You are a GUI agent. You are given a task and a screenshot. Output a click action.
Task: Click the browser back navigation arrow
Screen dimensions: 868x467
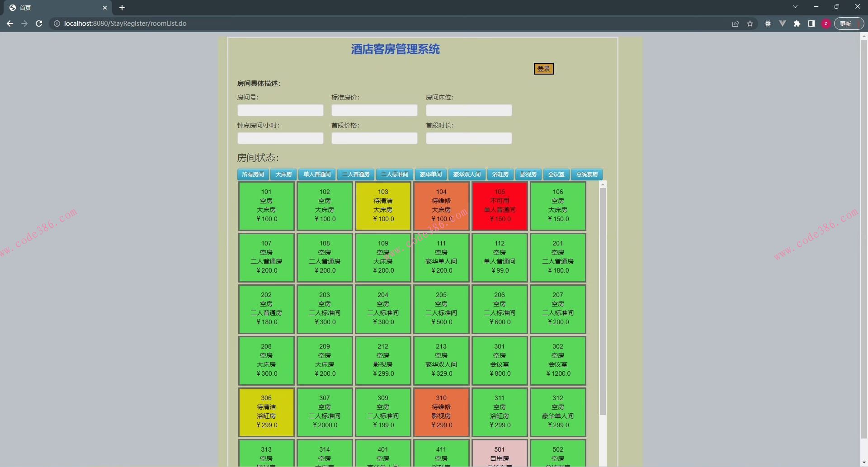10,24
